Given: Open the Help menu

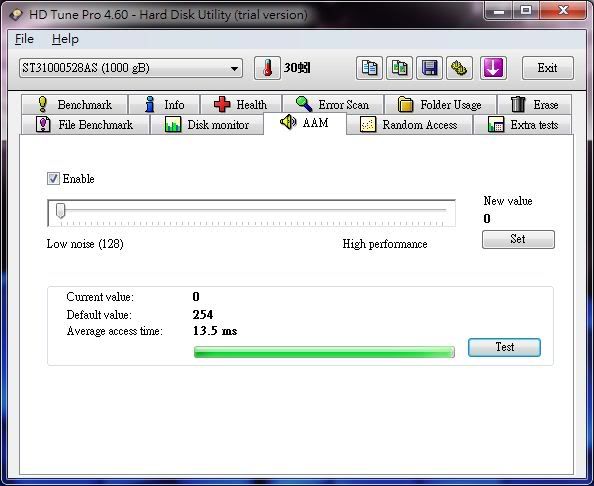Looking at the screenshot, I should coord(65,39).
